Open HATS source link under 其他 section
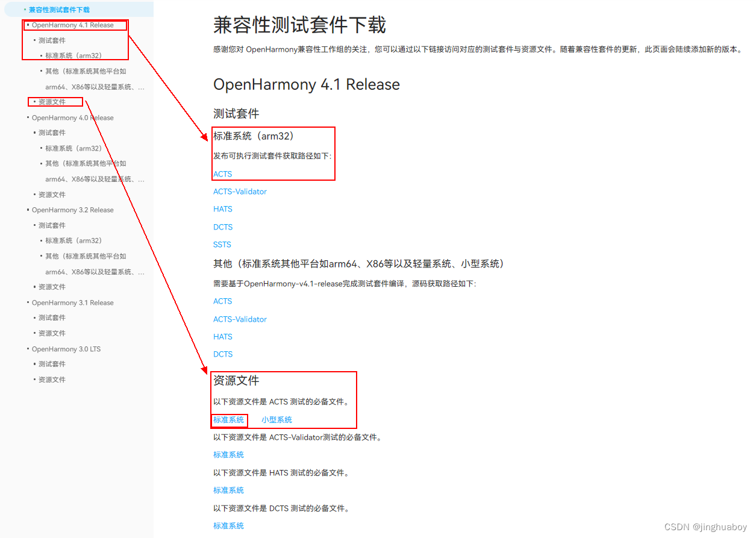The width and height of the screenshot is (756, 538). pos(222,337)
